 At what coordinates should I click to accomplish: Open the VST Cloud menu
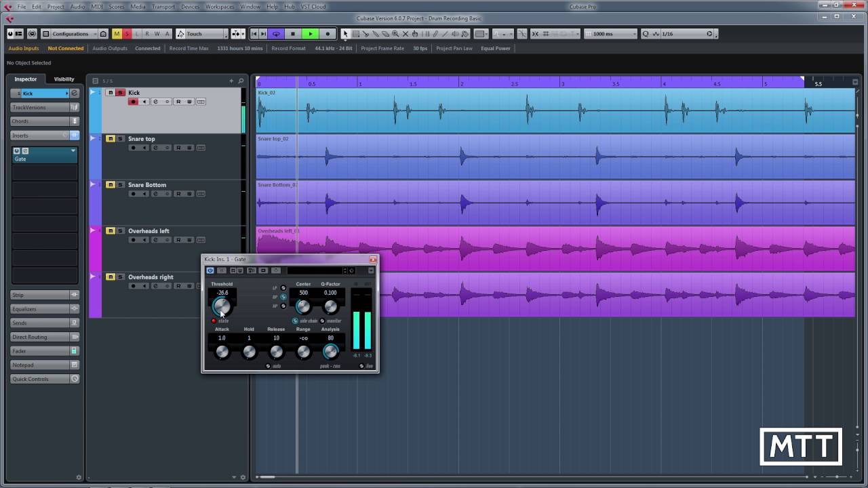pyautogui.click(x=313, y=7)
